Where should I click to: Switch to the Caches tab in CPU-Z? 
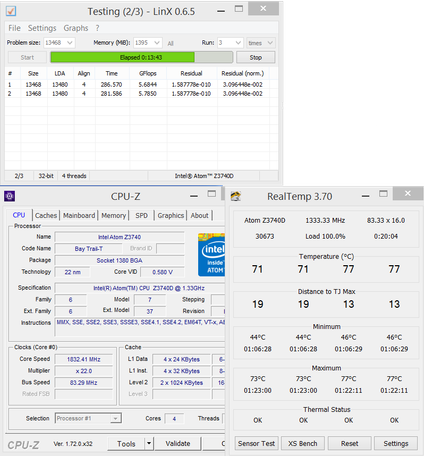click(x=46, y=216)
